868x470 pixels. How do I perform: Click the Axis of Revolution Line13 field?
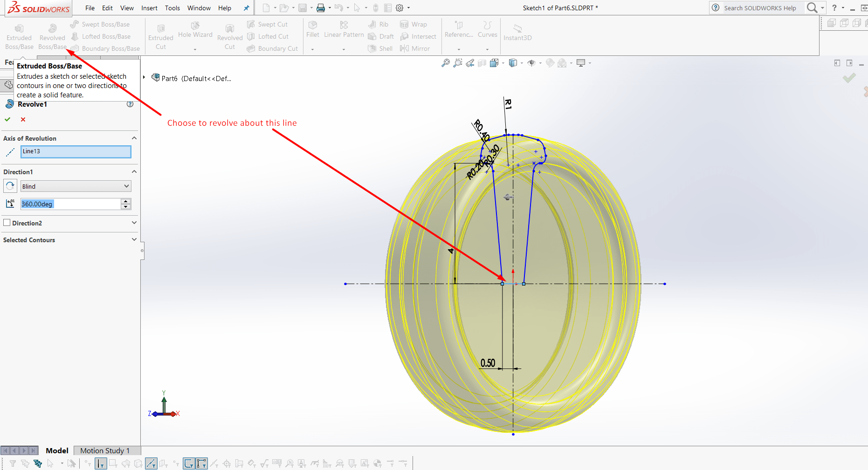[x=76, y=151]
